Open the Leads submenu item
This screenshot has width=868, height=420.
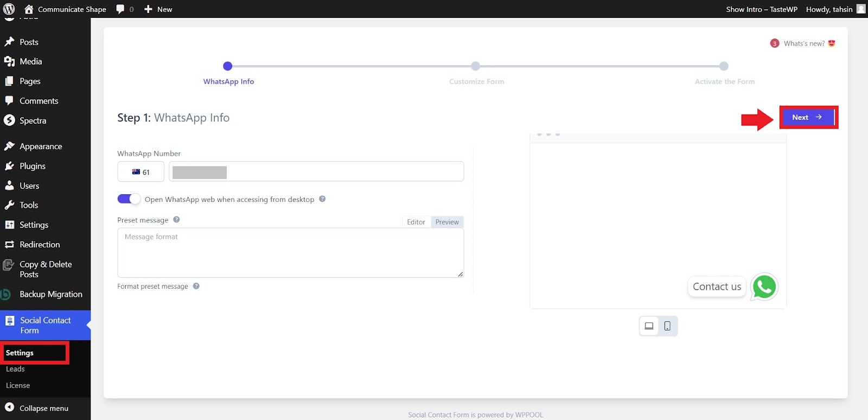click(15, 369)
